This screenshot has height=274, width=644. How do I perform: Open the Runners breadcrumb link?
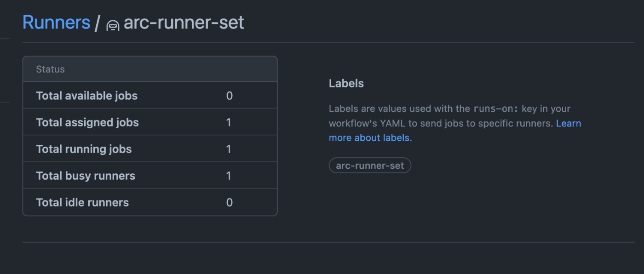tap(56, 22)
